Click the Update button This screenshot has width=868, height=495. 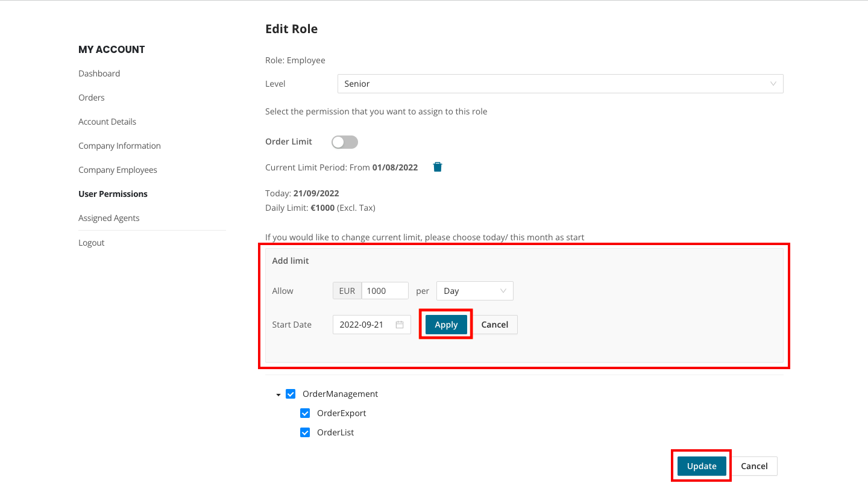coord(702,466)
